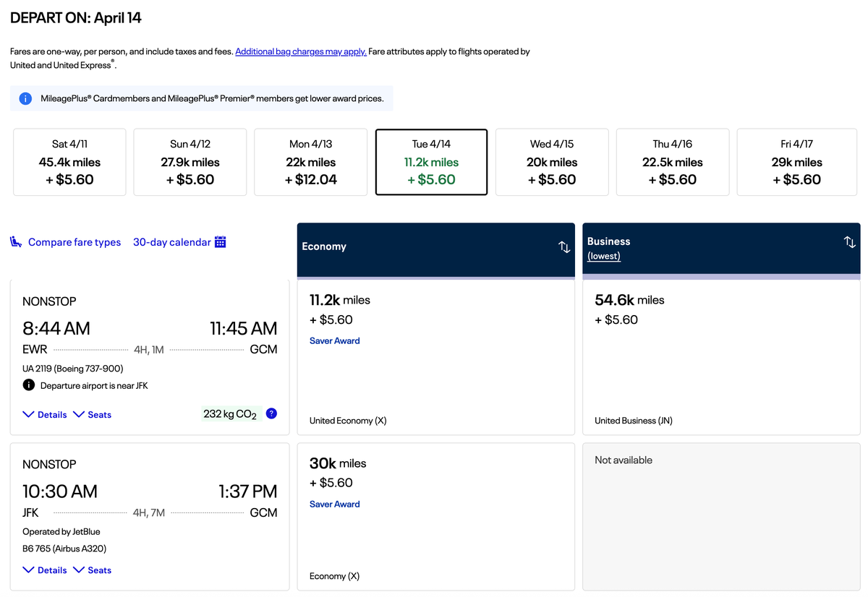Click the calendar icon beside 30-day calendar
The height and width of the screenshot is (597, 868).
pos(221,241)
